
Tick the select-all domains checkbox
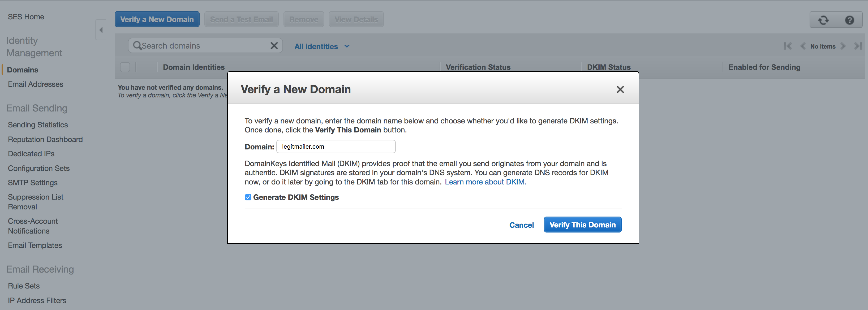125,67
